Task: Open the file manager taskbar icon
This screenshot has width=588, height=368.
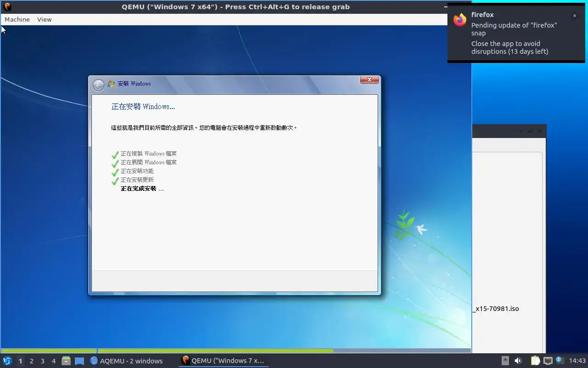Action: pyautogui.click(x=66, y=361)
